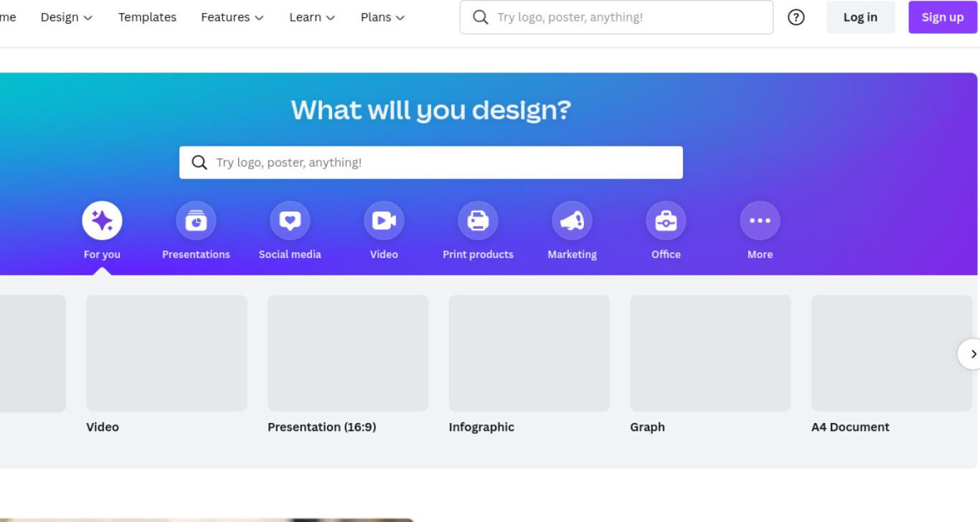980x522 pixels.
Task: Open the Graph thumbnail card
Action: point(710,353)
